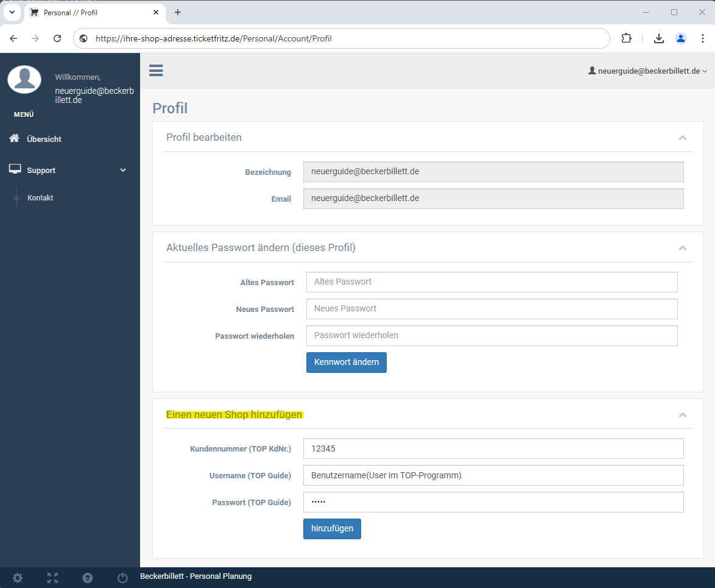Open Übersicht in the sidebar menu
Screen dimensions: 715x588
coord(44,139)
